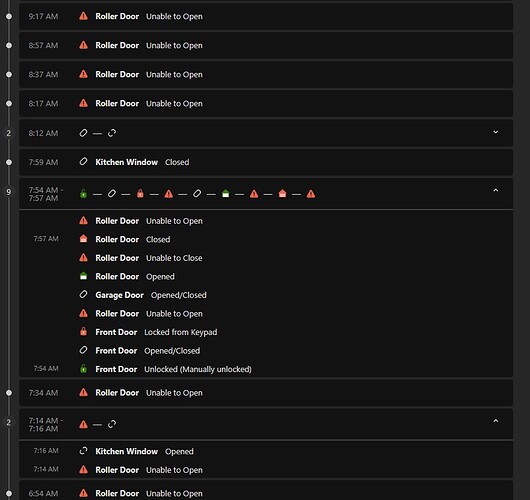Click sensor icon beside Kitchen Window Closed

click(83, 162)
